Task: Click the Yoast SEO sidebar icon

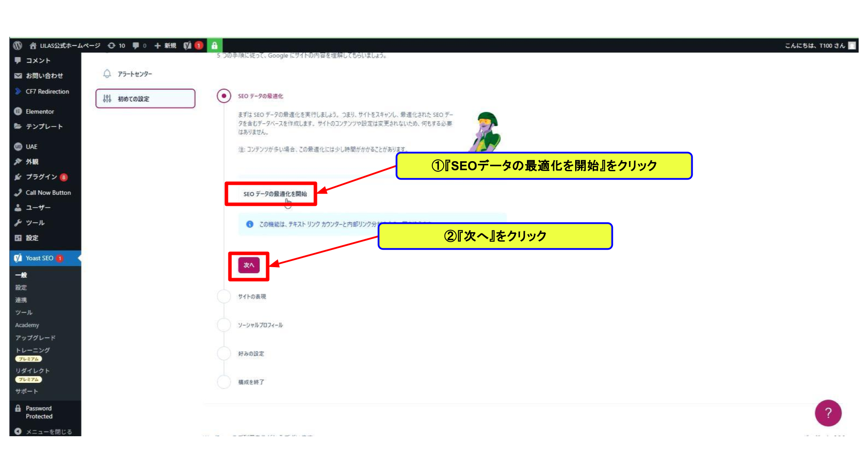Action: coord(18,258)
